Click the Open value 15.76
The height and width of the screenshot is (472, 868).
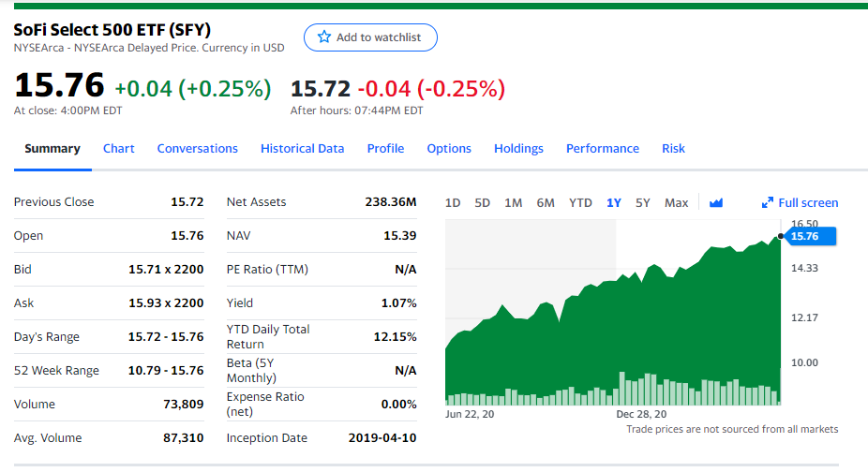[x=187, y=236]
